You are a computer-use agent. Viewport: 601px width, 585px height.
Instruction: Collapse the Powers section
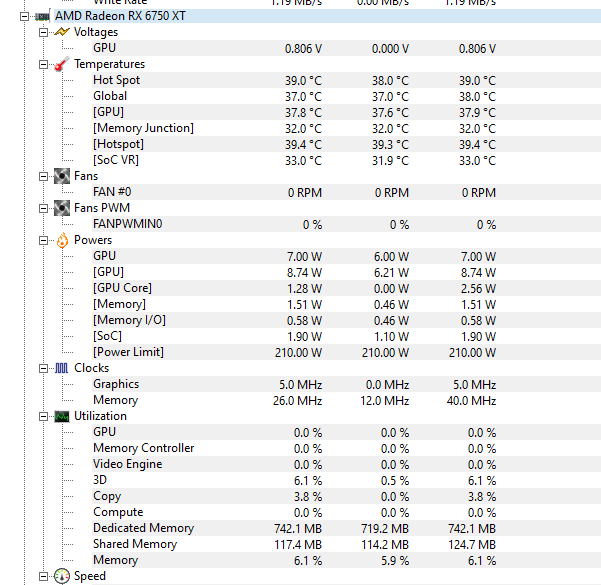43,240
